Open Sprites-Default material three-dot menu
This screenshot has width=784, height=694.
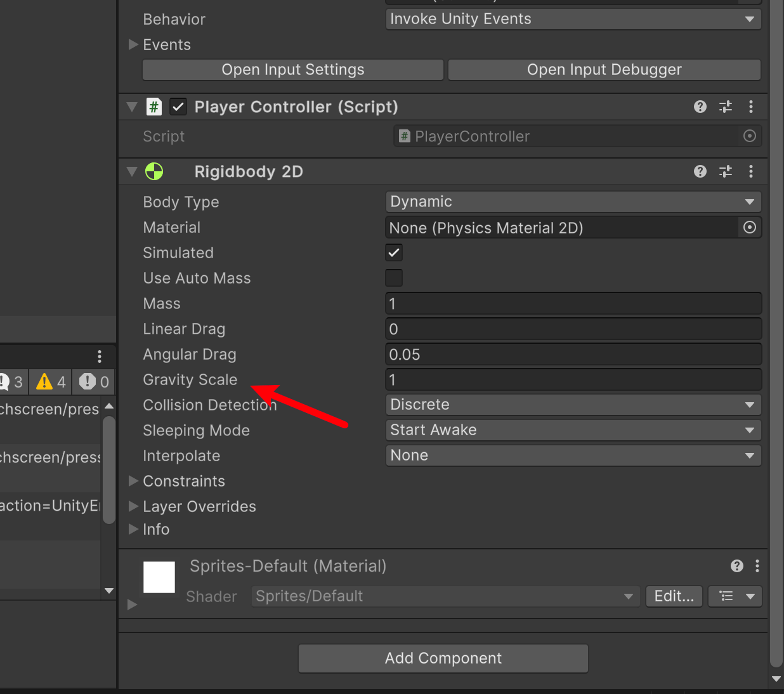tap(757, 566)
